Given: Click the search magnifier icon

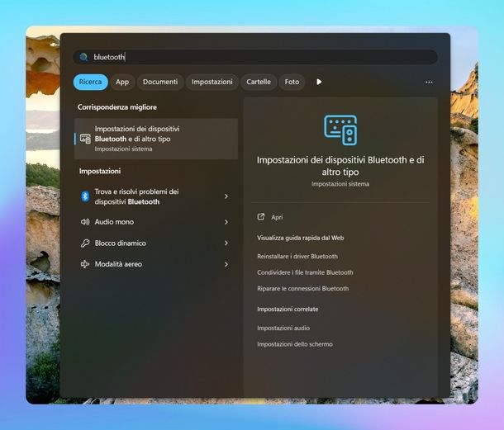Looking at the screenshot, I should tap(83, 57).
